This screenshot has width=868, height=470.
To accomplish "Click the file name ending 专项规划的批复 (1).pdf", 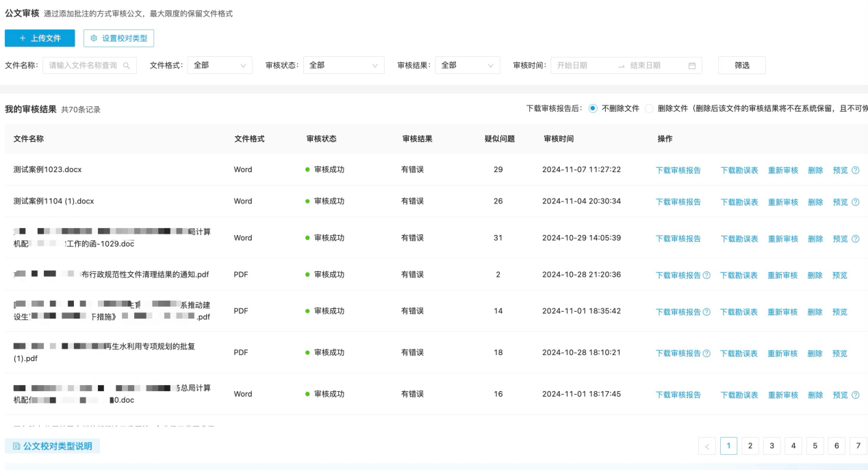I will (x=104, y=352).
